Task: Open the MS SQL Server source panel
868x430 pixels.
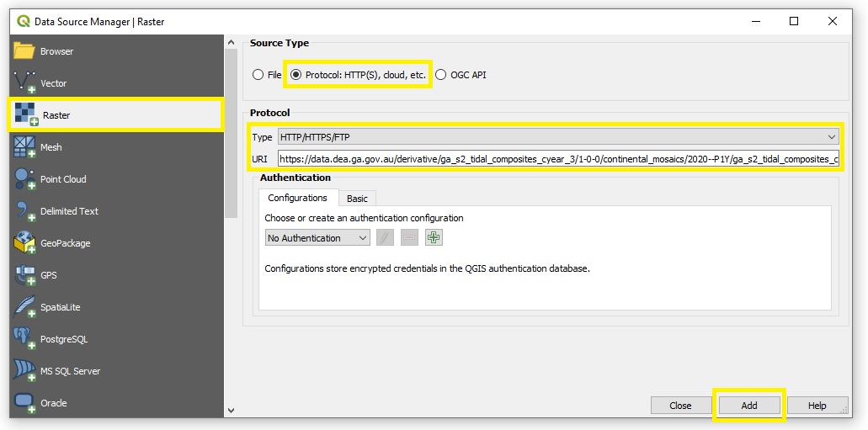Action: (116, 371)
